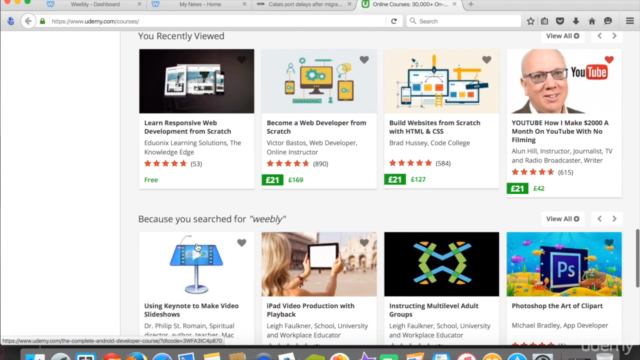
Task: Click the Free price label
Action: point(151,180)
